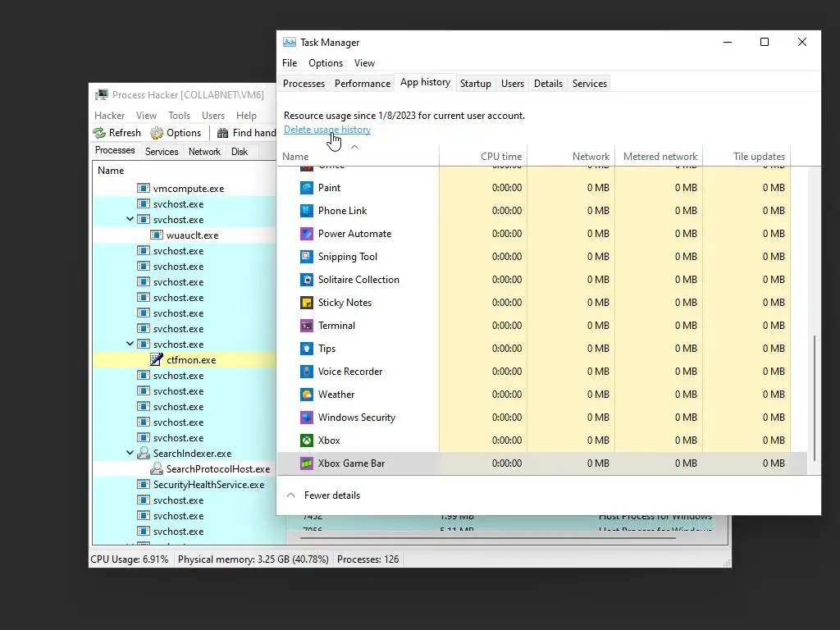Click the Solitaire Collection icon
Image resolution: width=840 pixels, height=630 pixels.
point(307,280)
